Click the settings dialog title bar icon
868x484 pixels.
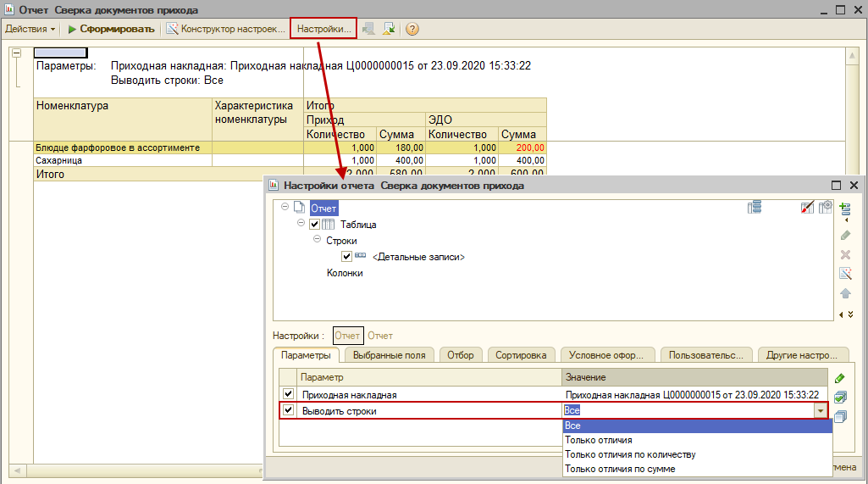point(274,185)
